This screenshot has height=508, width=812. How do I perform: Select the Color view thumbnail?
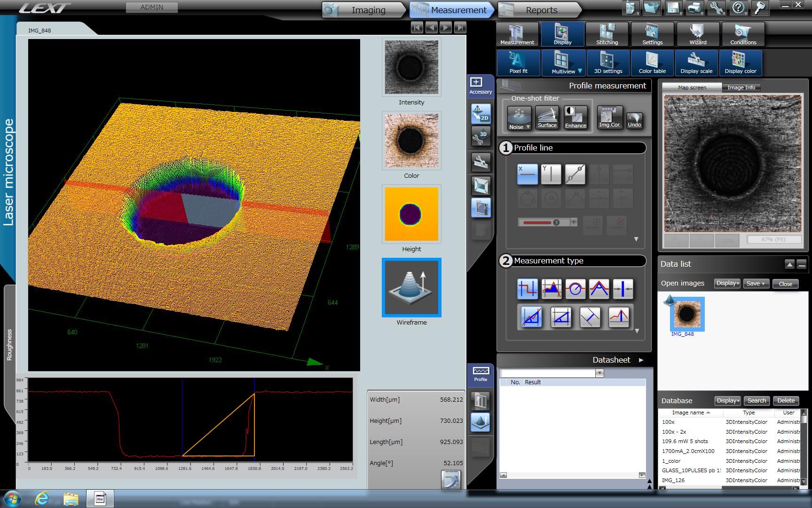click(411, 141)
